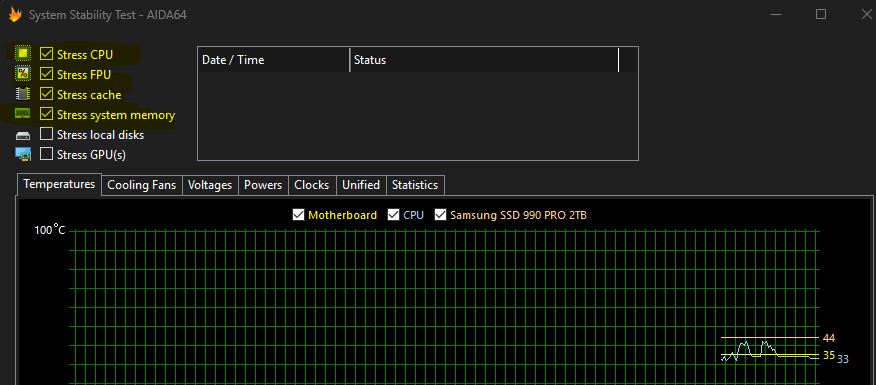Show the Statistics tab

tap(415, 185)
